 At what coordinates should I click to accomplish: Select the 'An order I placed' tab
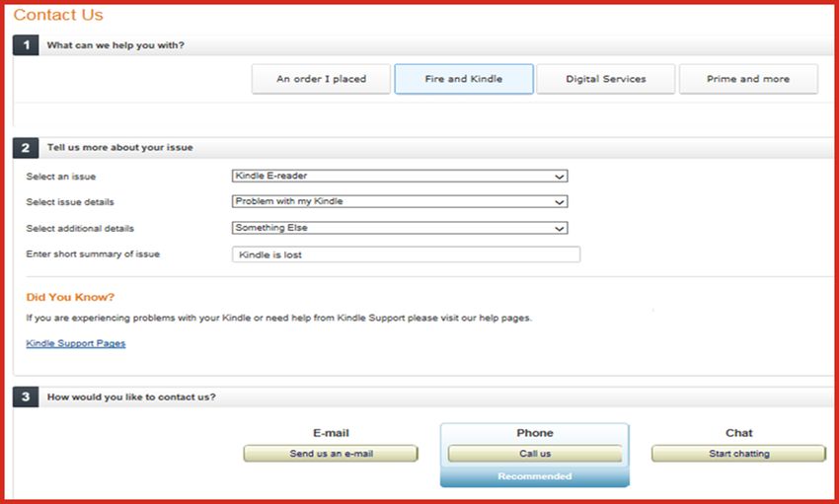(321, 79)
